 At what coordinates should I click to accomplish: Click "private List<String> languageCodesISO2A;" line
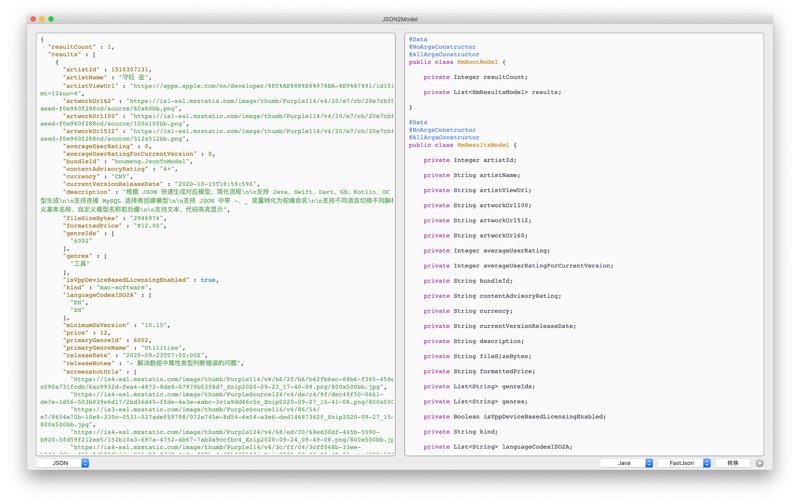[x=498, y=447]
